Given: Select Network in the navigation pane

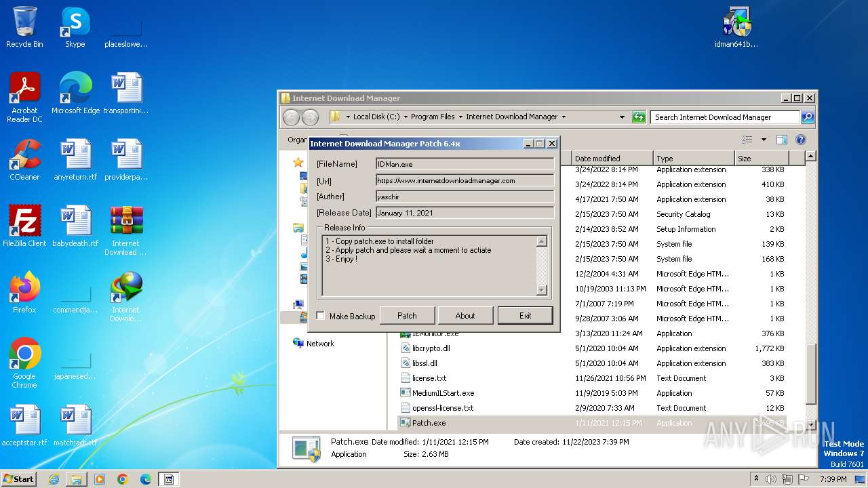Looking at the screenshot, I should [x=319, y=344].
